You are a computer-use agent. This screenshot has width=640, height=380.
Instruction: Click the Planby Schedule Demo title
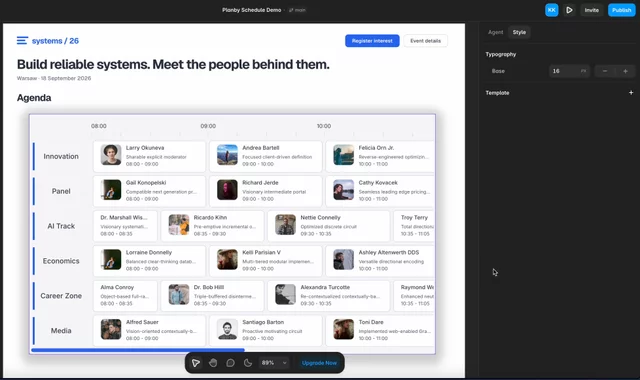[251, 10]
